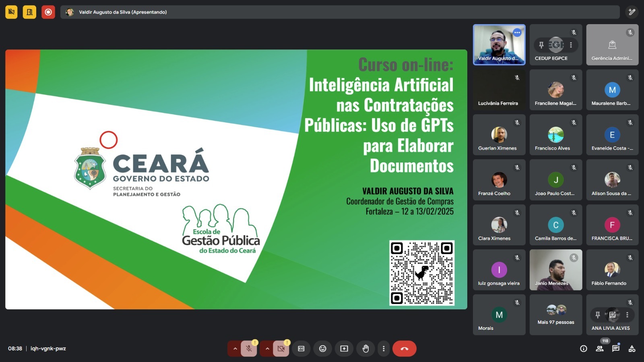Open the chat panel
644x362 pixels.
[616, 349]
